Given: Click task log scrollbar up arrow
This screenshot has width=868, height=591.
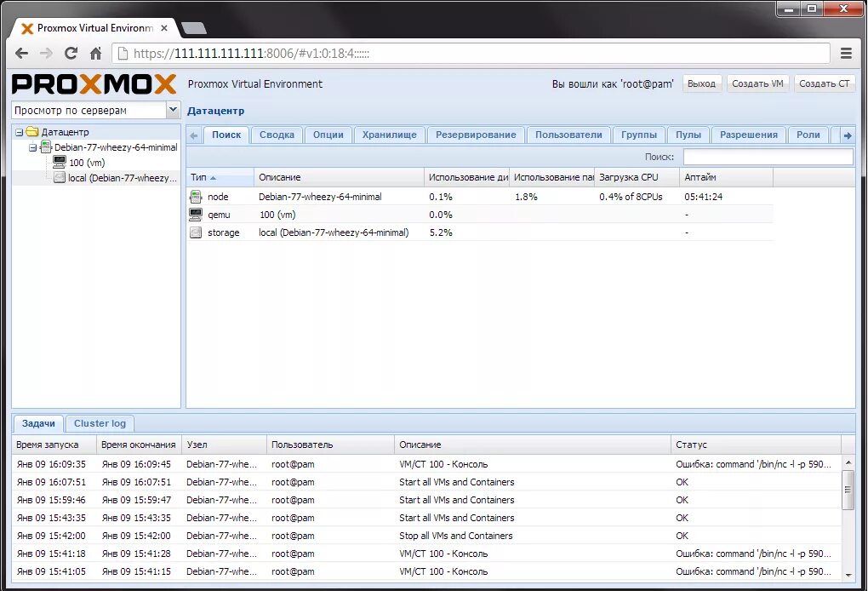Looking at the screenshot, I should click(848, 462).
